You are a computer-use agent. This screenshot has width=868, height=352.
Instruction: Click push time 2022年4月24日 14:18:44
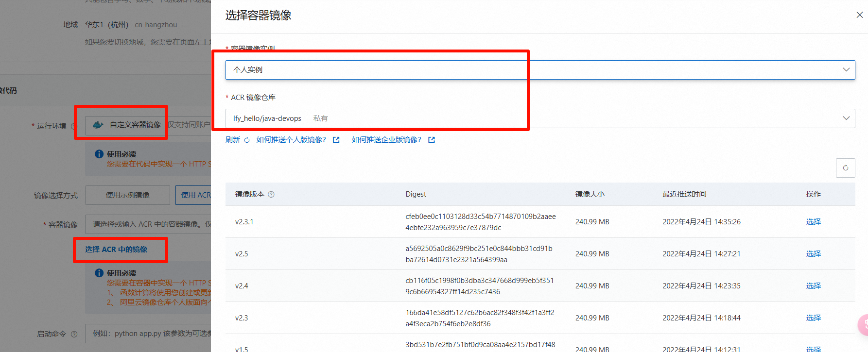[x=701, y=318]
